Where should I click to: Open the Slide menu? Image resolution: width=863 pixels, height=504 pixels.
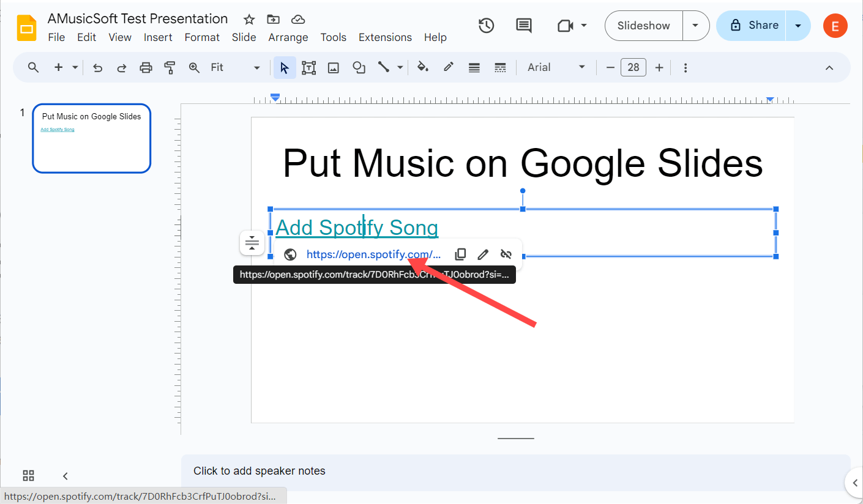(x=244, y=37)
